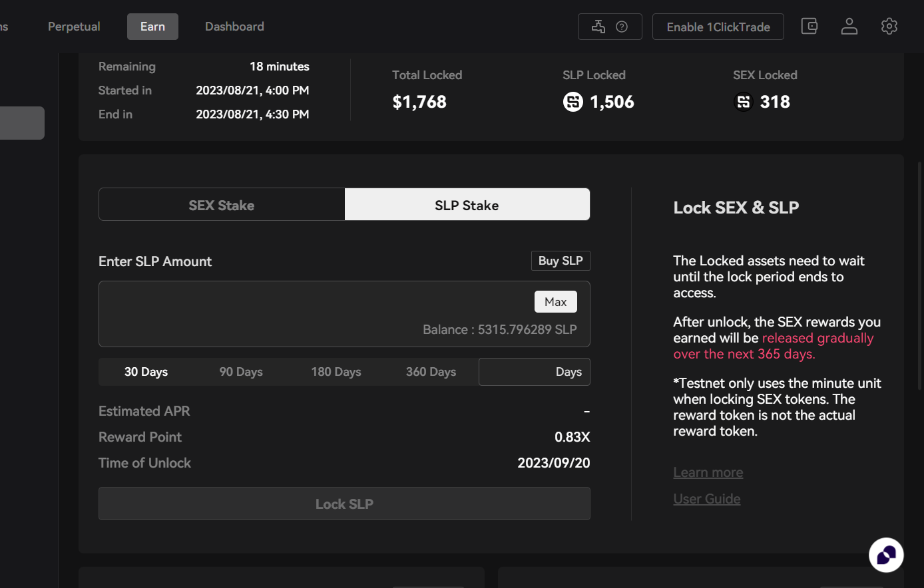Image resolution: width=924 pixels, height=588 pixels.
Task: Open the User Guide link
Action: click(x=707, y=499)
